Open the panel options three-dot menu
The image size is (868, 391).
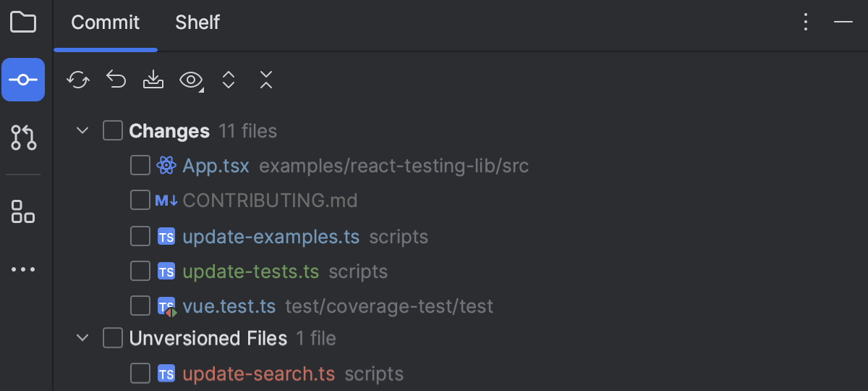pos(806,22)
